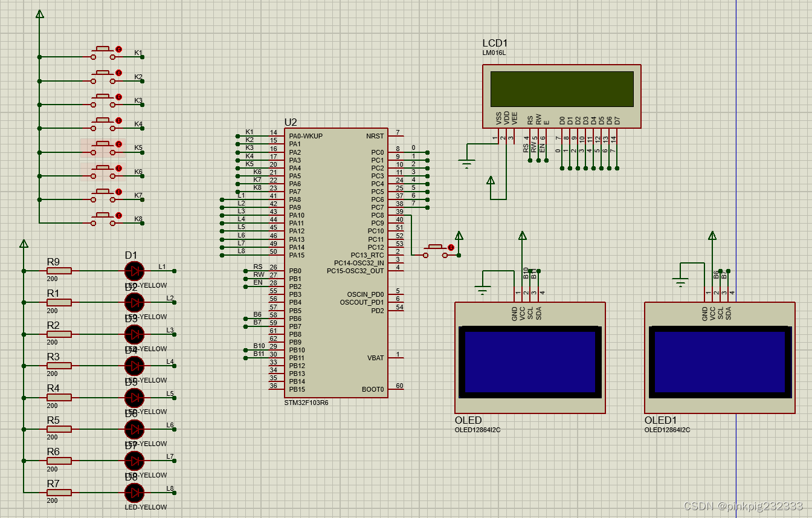Click the OLED blue display screen
The height and width of the screenshot is (518, 812).
pos(530,361)
